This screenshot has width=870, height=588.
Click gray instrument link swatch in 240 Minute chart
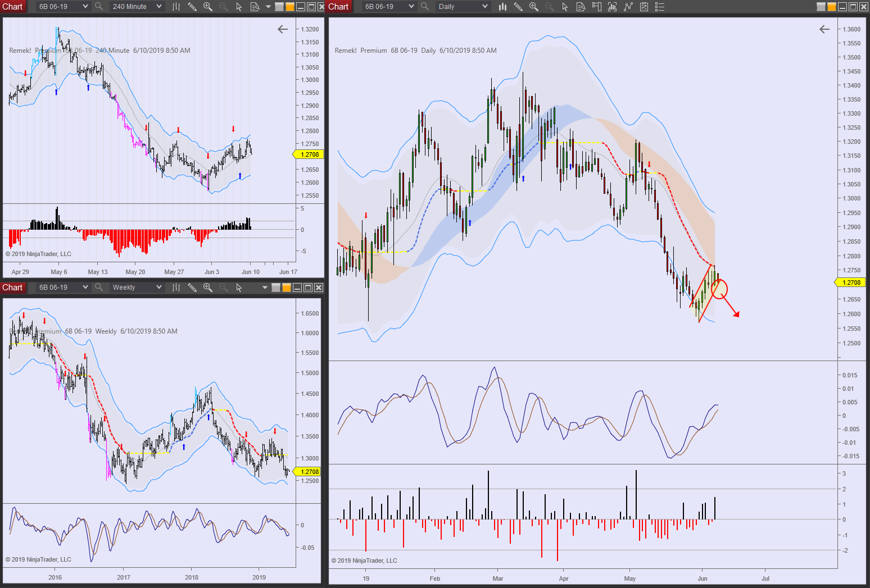pos(279,7)
